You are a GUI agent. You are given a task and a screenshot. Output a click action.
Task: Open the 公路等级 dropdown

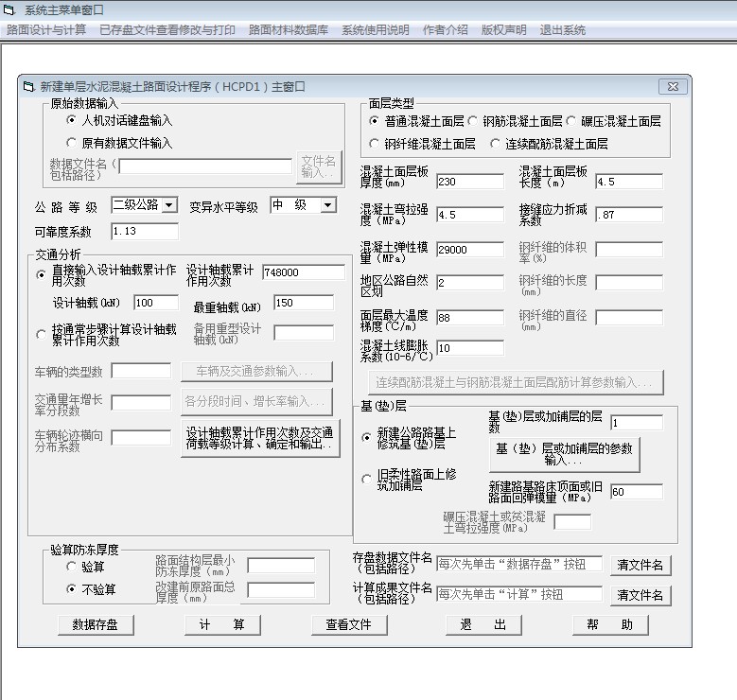coord(168,205)
